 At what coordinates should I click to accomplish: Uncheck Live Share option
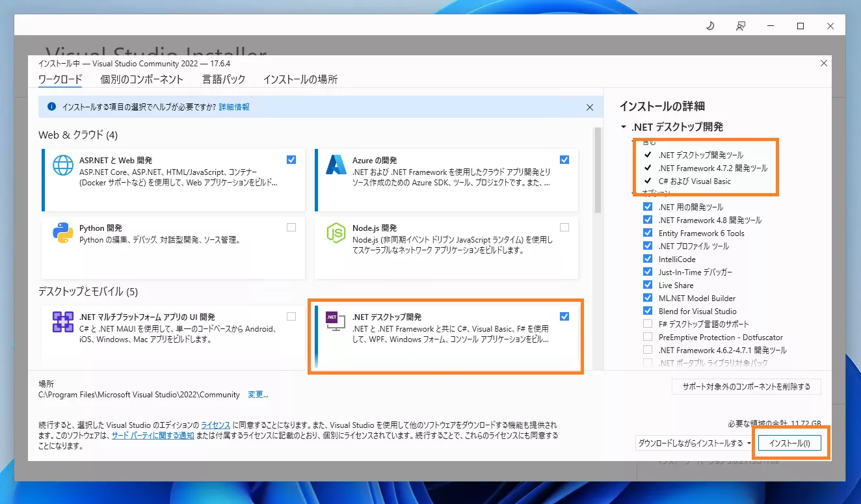647,285
